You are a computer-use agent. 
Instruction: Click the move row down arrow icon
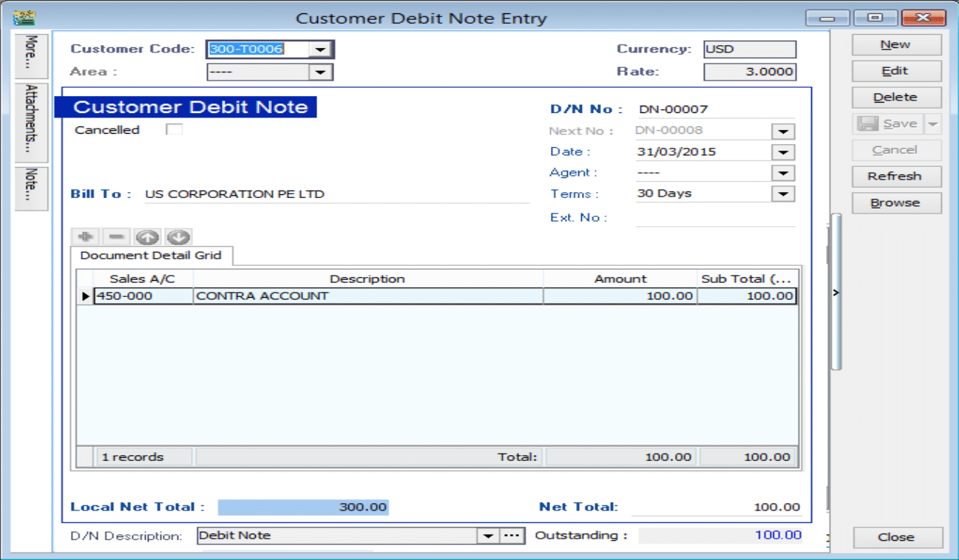tap(178, 237)
